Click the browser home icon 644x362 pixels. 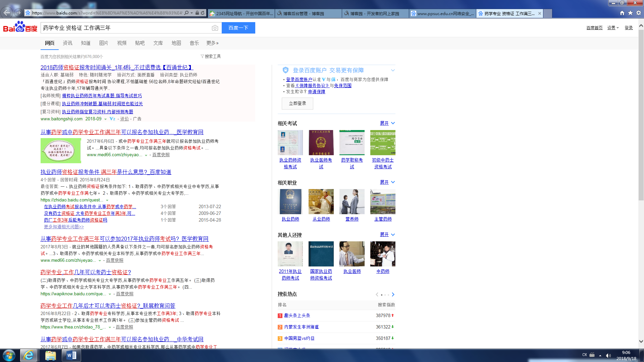[622, 13]
